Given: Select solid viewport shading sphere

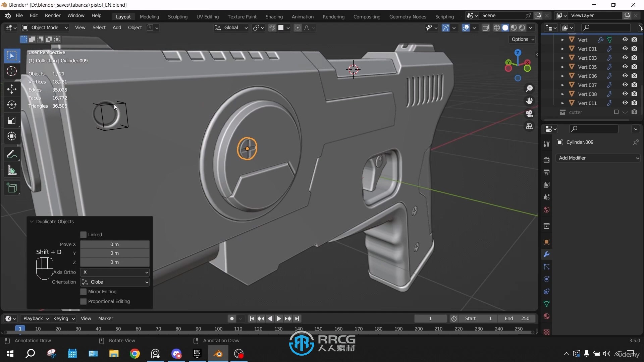Looking at the screenshot, I should pos(505,28).
